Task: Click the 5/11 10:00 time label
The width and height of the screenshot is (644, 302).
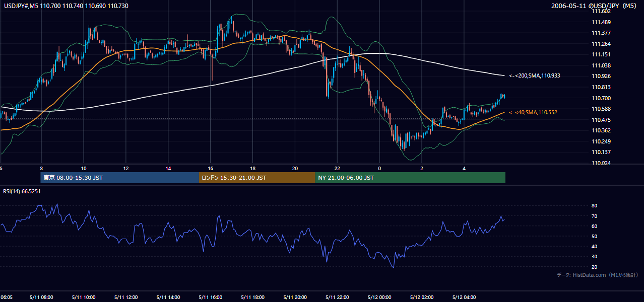Action: click(x=83, y=297)
